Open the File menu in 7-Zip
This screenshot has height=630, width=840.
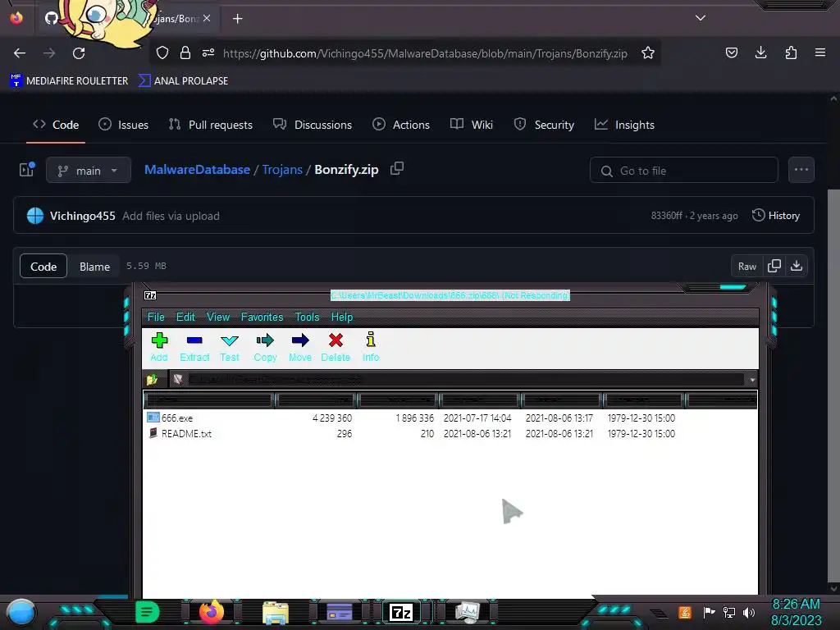tap(156, 317)
